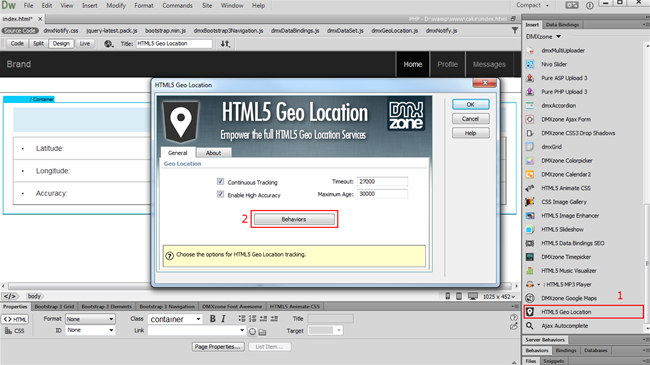Insert dmxMultiUploader from DMXzone panel

point(563,51)
